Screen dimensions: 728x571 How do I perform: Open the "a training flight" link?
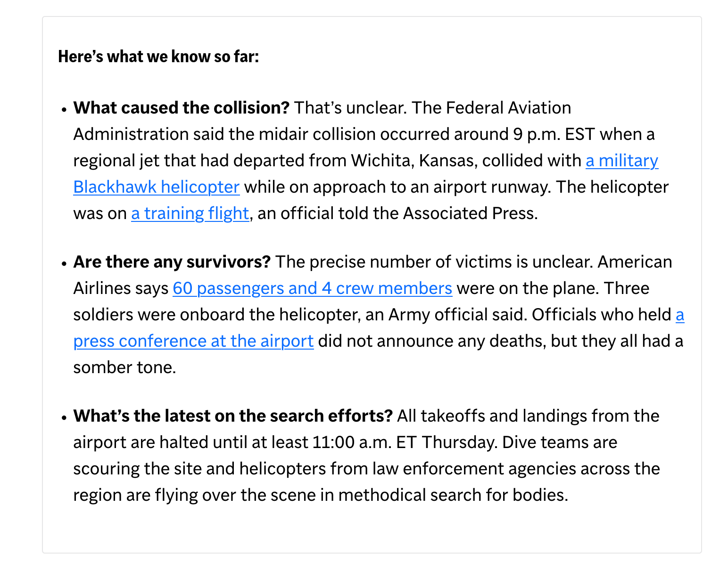tap(190, 213)
